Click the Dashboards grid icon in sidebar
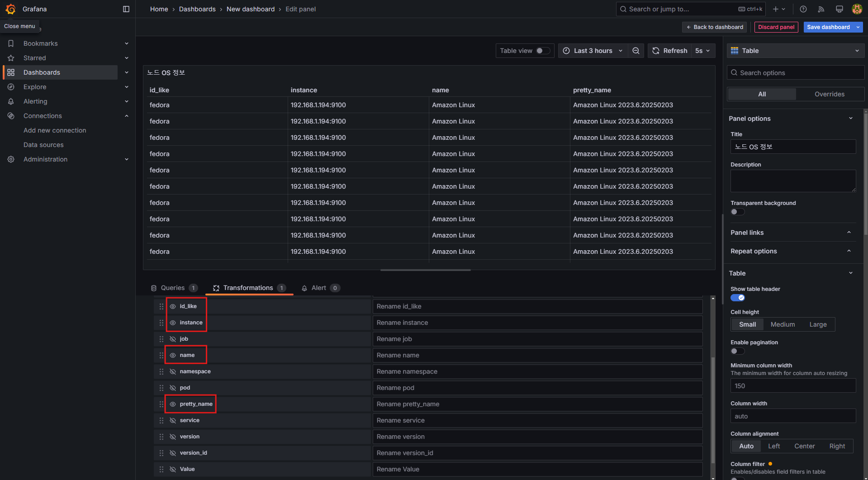 pos(11,72)
